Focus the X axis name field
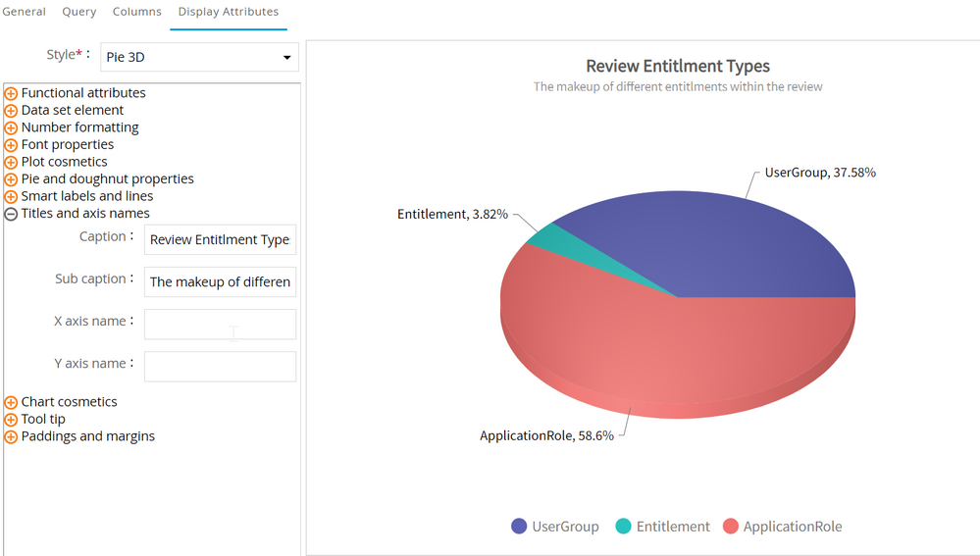Screen dimensions: 980x556 pyautogui.click(x=220, y=325)
